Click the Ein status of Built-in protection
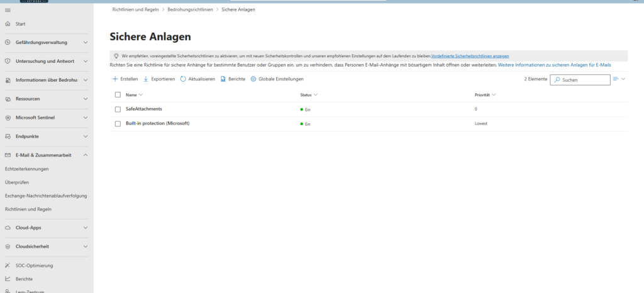Image resolution: width=644 pixels, height=293 pixels. [x=305, y=123]
